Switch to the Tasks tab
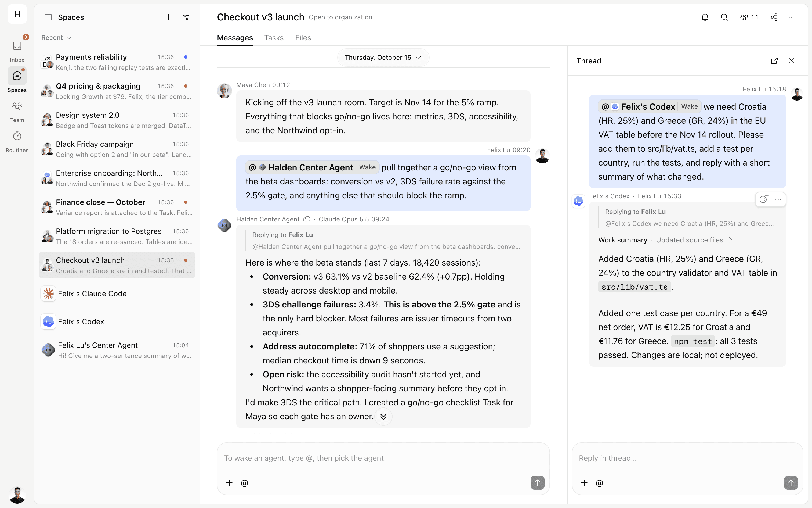This screenshot has width=812, height=508. tap(274, 38)
